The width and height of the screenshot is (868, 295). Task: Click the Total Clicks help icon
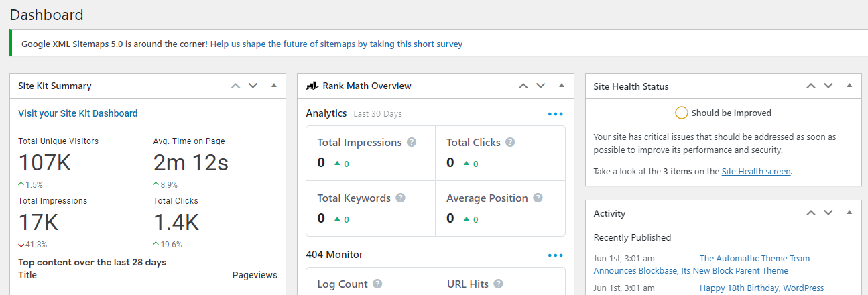(510, 142)
